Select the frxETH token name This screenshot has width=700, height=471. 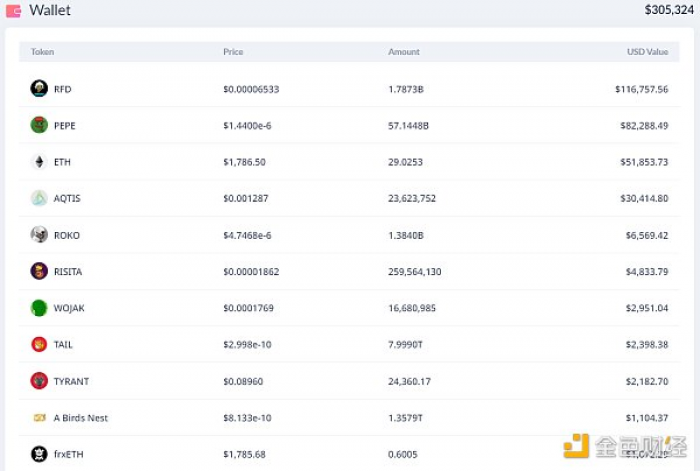[68, 454]
